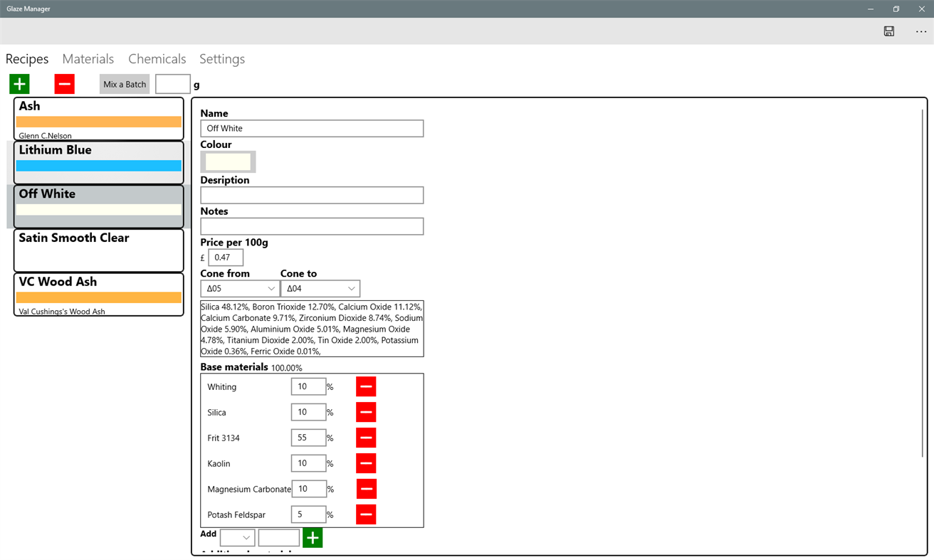Add a material using the green plus icon
The image size is (934, 560).
(x=312, y=538)
